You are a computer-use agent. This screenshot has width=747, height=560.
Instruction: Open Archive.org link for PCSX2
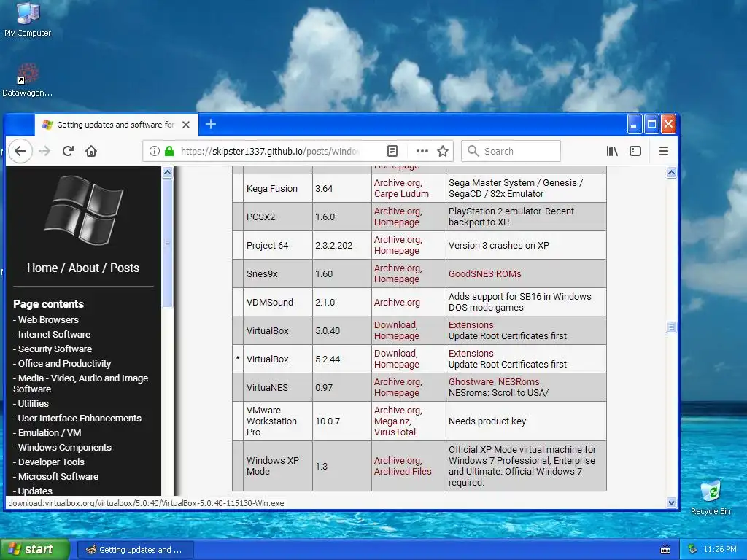398,211
